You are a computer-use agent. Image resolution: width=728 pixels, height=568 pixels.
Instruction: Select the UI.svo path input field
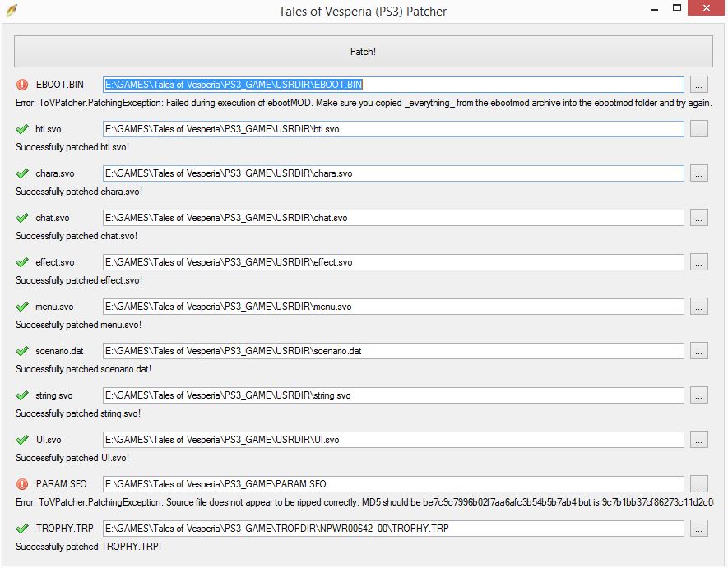[x=393, y=440]
